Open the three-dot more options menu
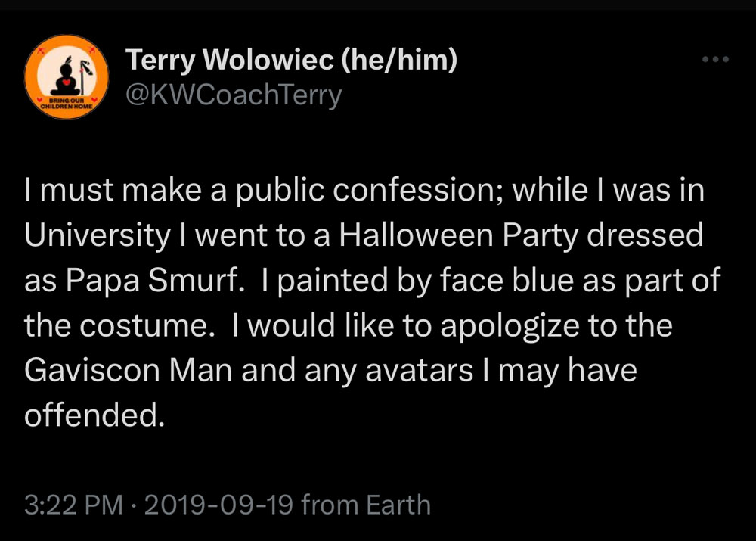The height and width of the screenshot is (541, 756). (x=714, y=59)
